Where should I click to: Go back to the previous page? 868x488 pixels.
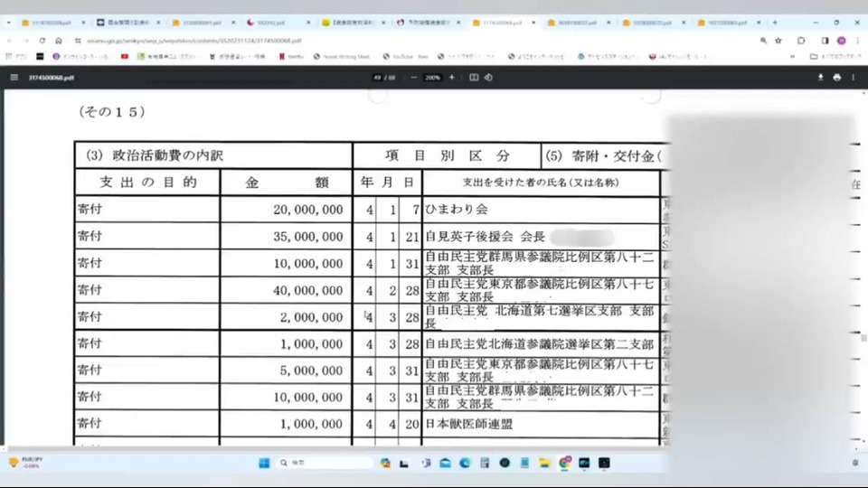point(9,41)
